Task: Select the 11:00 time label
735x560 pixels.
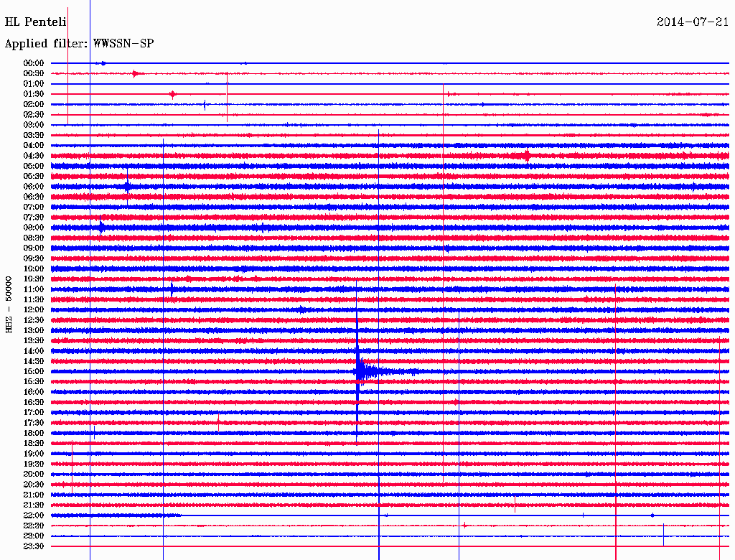Action: [33, 289]
